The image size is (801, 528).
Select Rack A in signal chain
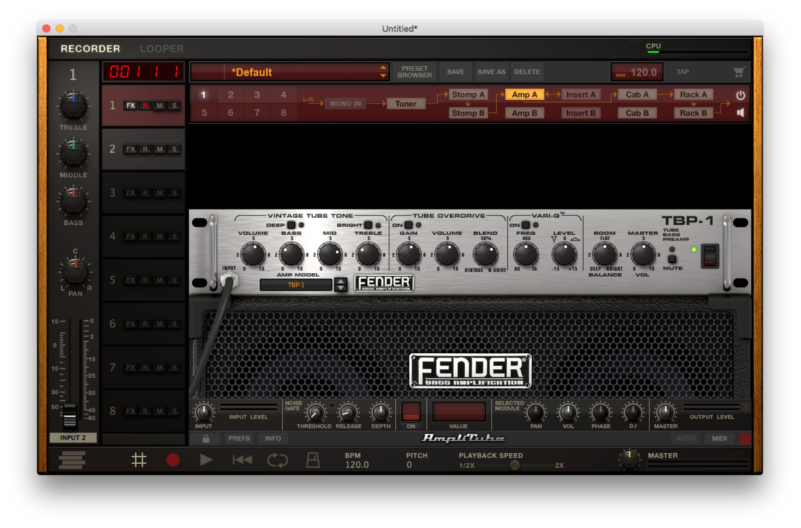click(693, 94)
